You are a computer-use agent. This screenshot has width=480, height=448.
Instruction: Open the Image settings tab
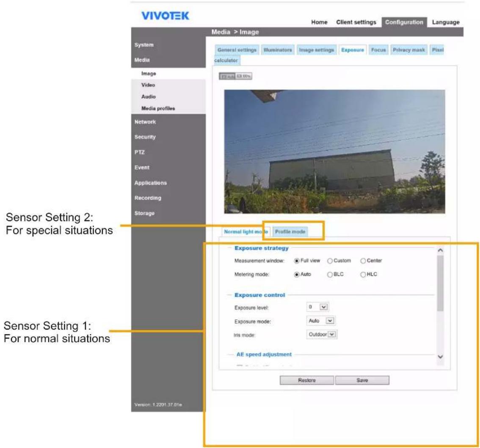316,50
